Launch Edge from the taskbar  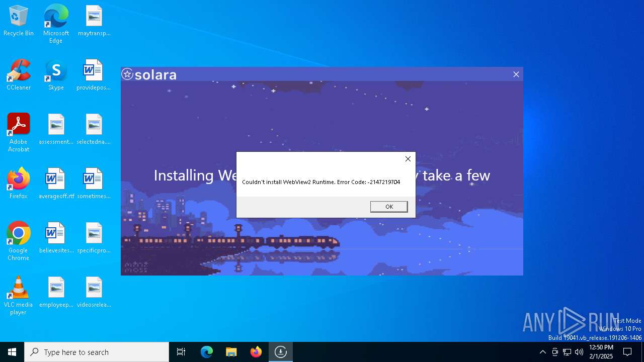pyautogui.click(x=207, y=352)
